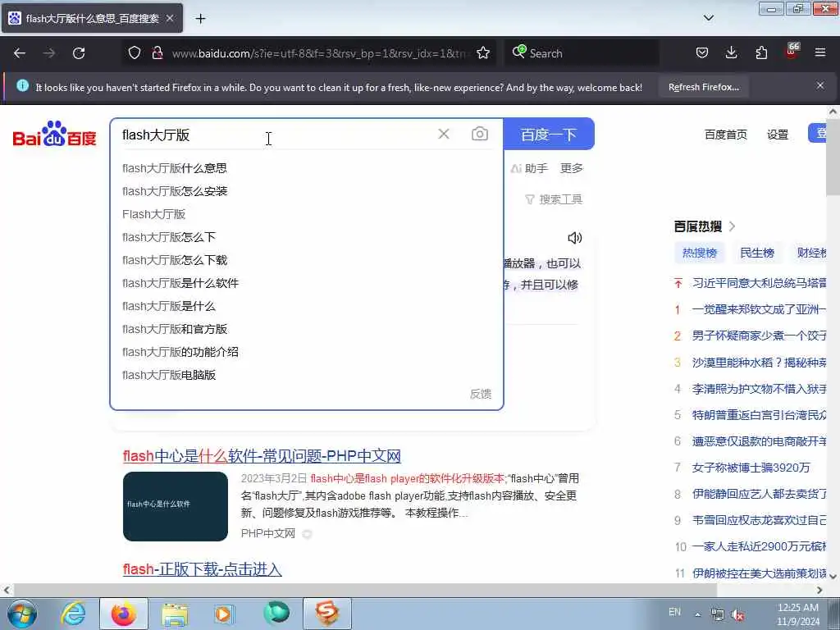Play audio with speaker icon
Screen dimensions: 840x630
tap(574, 238)
